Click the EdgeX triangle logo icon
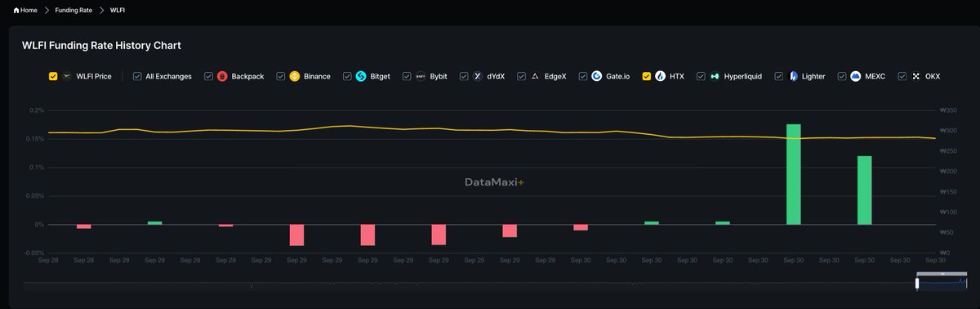This screenshot has height=309, width=980. coord(535,76)
